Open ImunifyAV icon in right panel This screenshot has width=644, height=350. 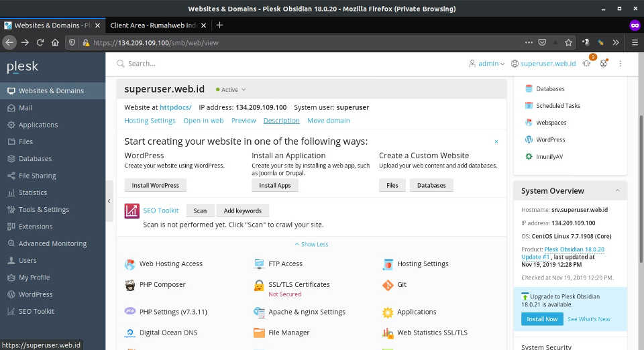click(x=529, y=156)
